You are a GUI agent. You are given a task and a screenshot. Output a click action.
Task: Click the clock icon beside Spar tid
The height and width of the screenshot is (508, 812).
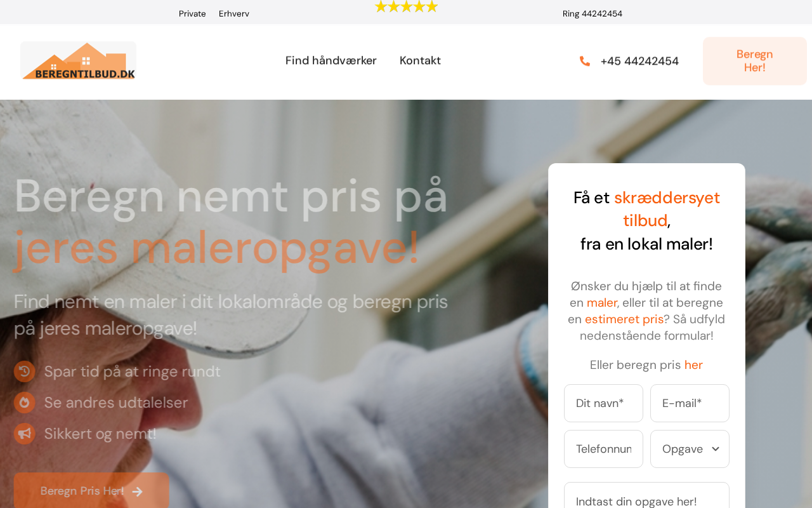[25, 371]
